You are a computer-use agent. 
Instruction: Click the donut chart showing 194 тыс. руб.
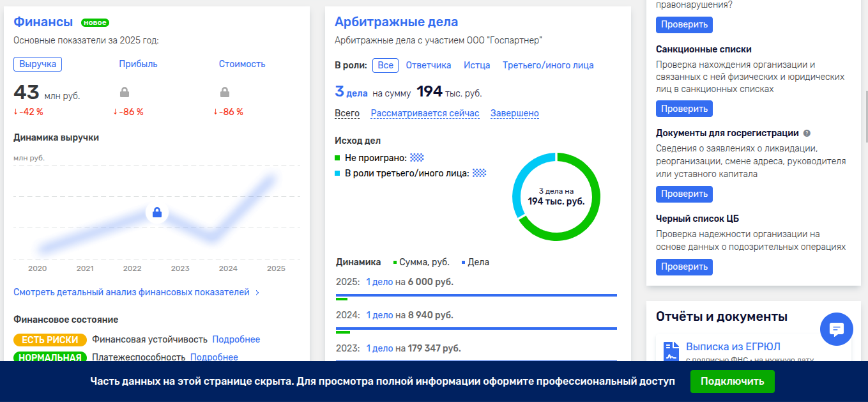[557, 198]
